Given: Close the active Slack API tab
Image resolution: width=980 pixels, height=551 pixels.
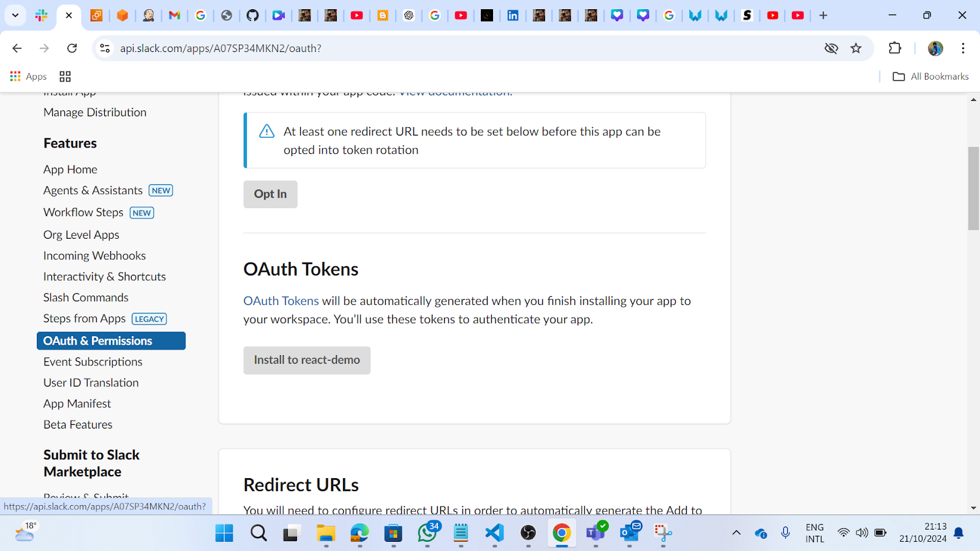Looking at the screenshot, I should [x=69, y=15].
